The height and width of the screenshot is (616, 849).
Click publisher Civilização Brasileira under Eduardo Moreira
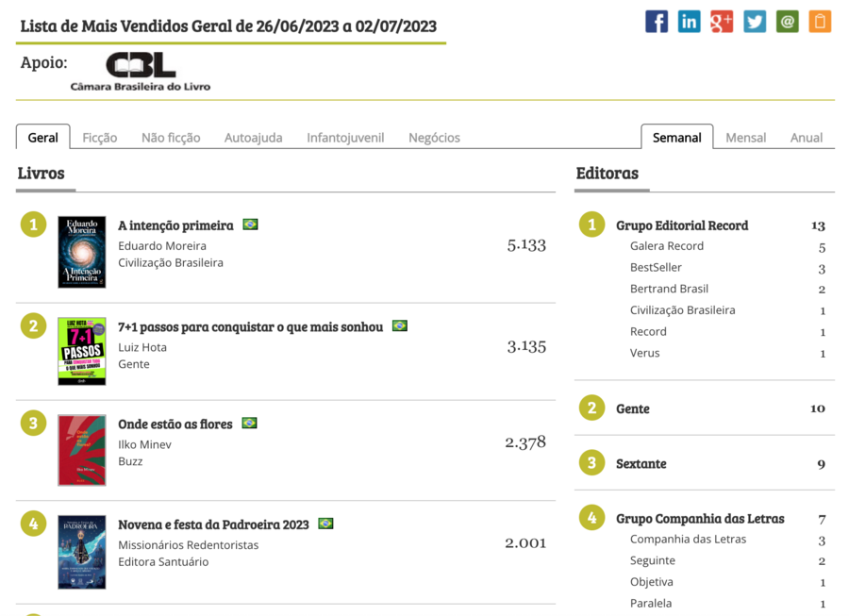pyautogui.click(x=171, y=262)
